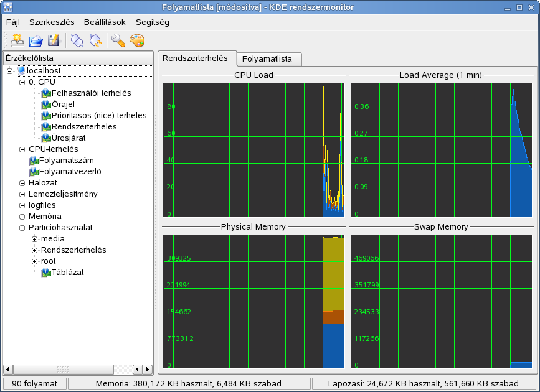Screen dimensions: 540x392
Task: Select the "Partícióhasználat" label in the tree
Action: [x=60, y=228]
